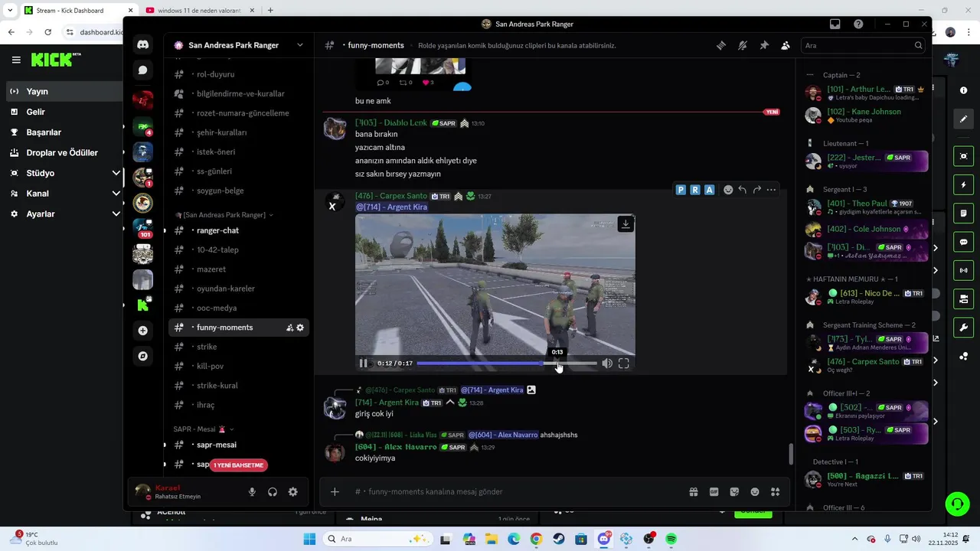980x551 pixels.
Task: Mute the video volume
Action: click(x=606, y=364)
